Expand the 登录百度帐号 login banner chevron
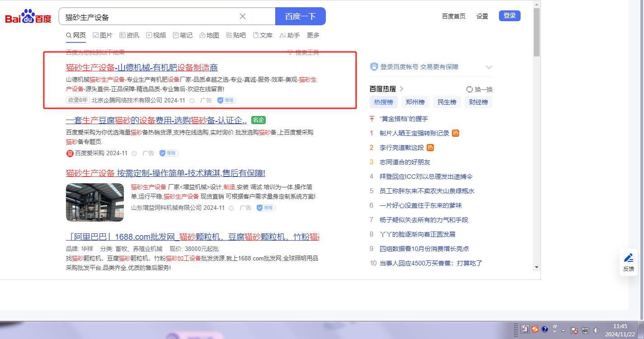 (489, 67)
